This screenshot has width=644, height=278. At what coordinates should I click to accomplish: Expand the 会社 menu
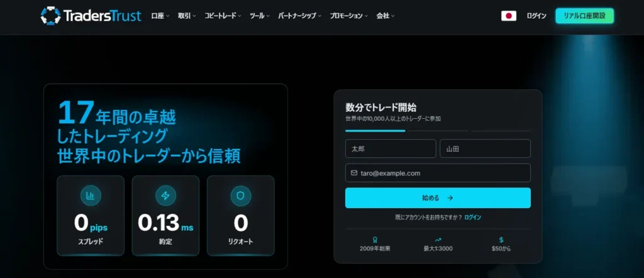click(x=386, y=16)
